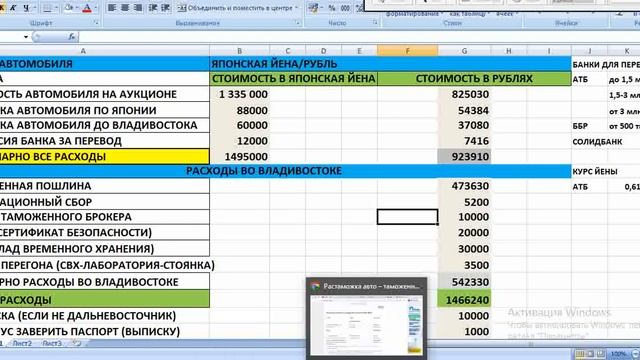Select the 'ЯПОНСКАЯ ЙЕНА/РУБЛЬ' header cell

point(390,64)
